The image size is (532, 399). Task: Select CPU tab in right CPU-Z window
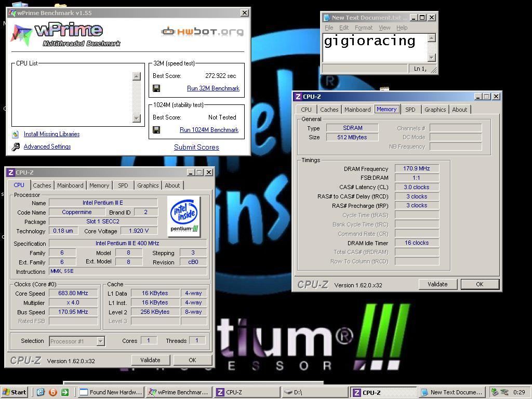pos(306,110)
